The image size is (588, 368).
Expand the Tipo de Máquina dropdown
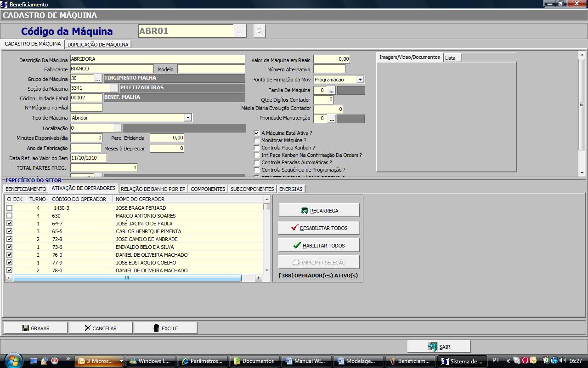[187, 118]
